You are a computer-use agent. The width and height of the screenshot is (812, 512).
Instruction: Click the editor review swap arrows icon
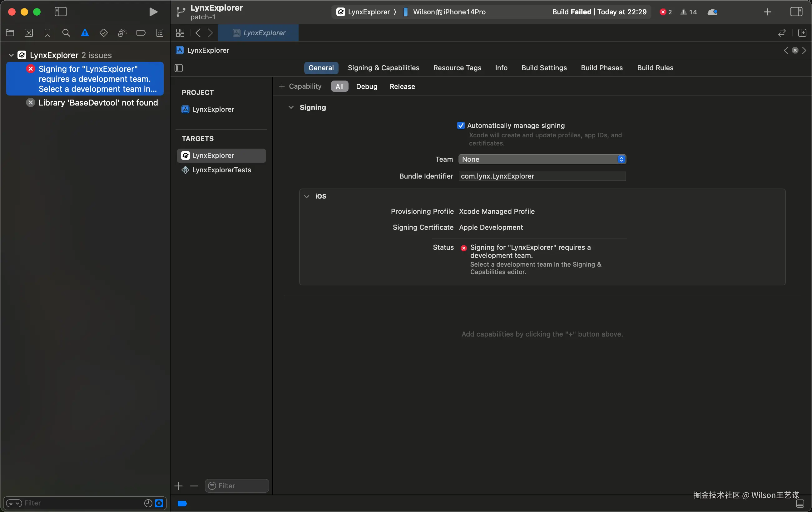tap(782, 33)
